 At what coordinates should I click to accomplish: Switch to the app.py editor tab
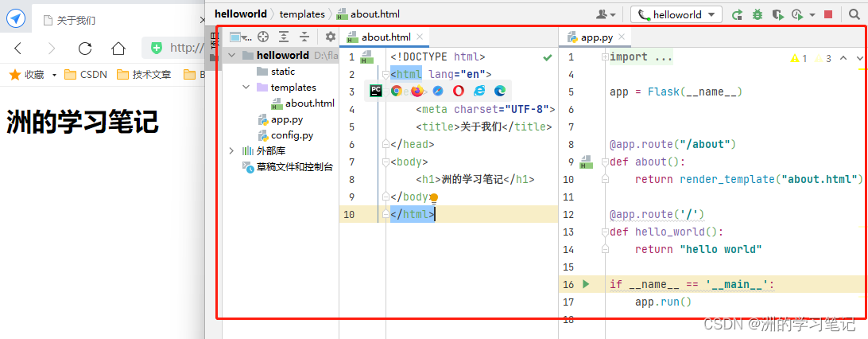(x=597, y=37)
